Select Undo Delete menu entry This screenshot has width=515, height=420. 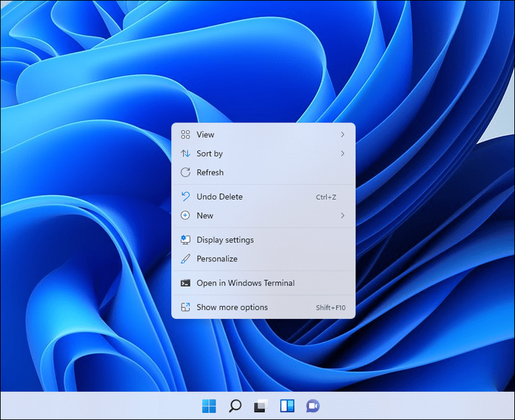click(263, 196)
